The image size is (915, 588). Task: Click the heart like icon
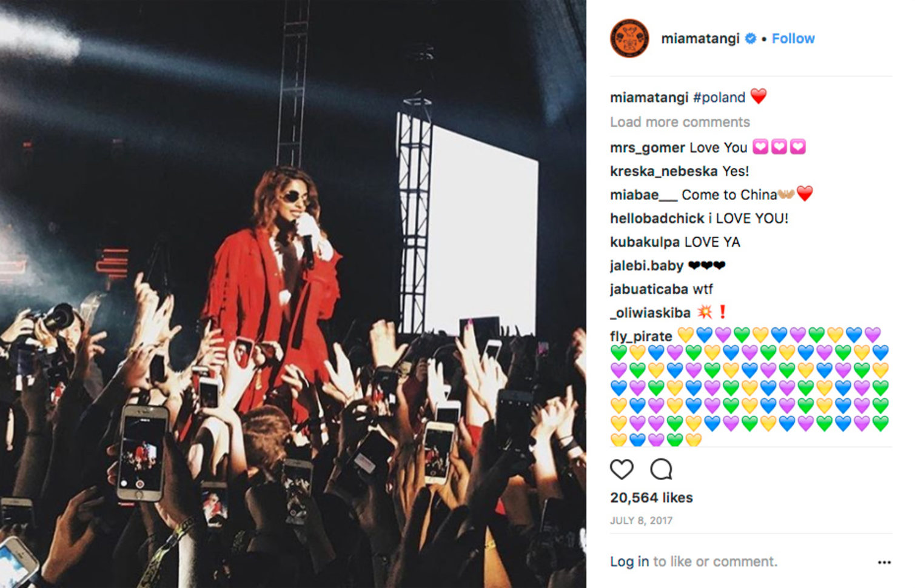tap(622, 469)
